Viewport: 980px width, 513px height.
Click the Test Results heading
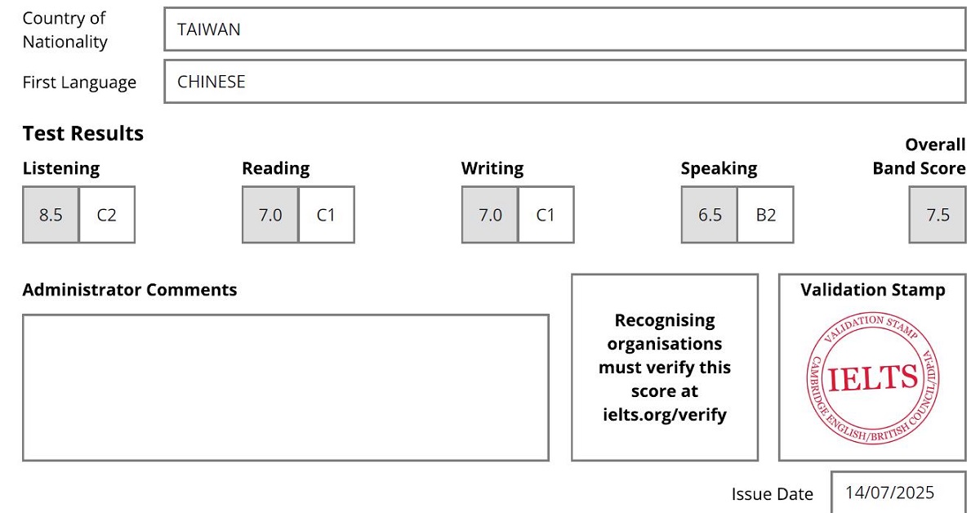83,133
